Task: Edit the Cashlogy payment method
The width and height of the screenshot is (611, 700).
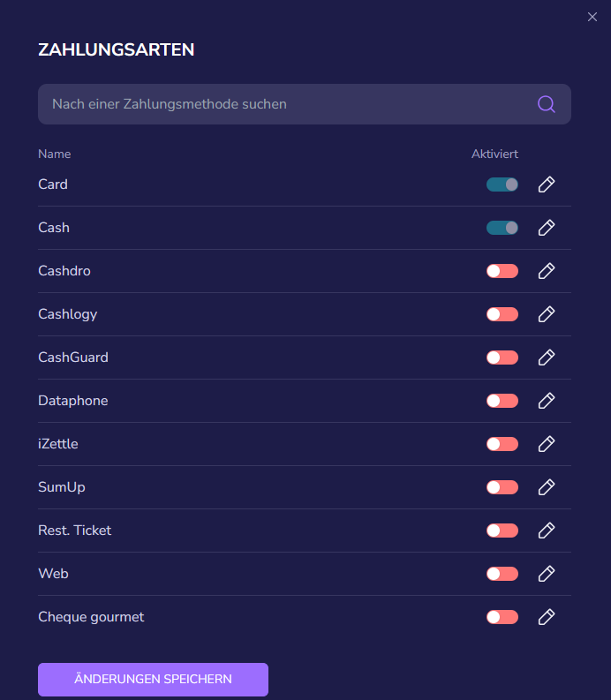Action: [547, 314]
